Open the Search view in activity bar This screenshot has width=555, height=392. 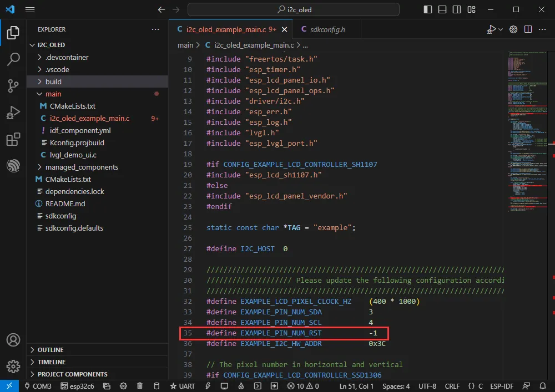(13, 59)
